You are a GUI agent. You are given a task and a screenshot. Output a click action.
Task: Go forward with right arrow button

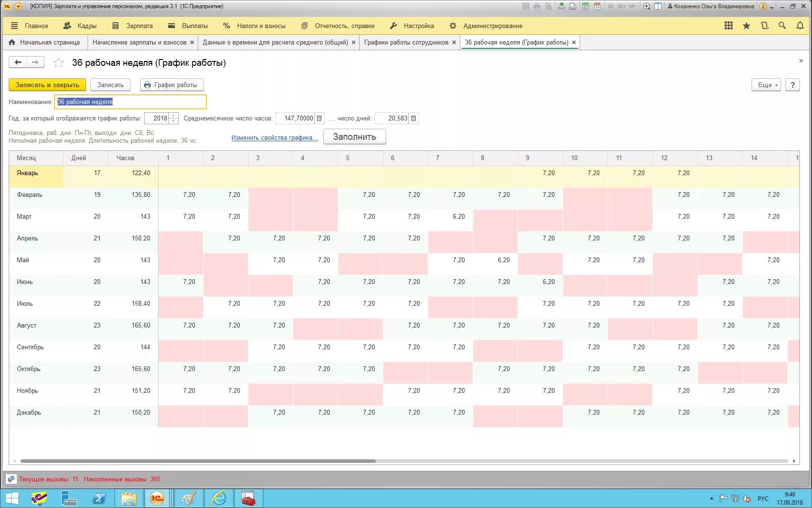pyautogui.click(x=35, y=62)
